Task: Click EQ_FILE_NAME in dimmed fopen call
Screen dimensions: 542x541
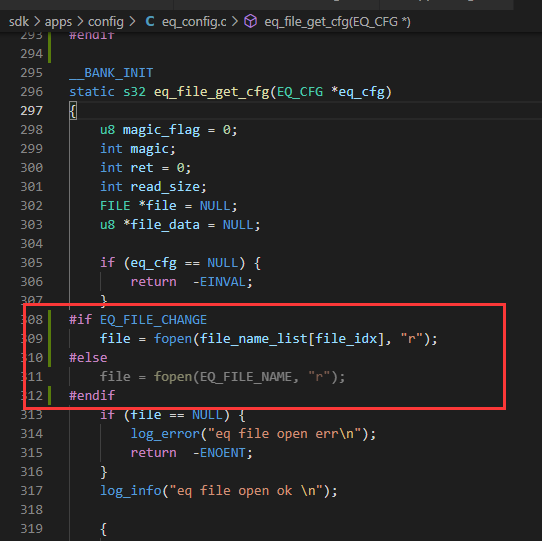Action: point(245,377)
